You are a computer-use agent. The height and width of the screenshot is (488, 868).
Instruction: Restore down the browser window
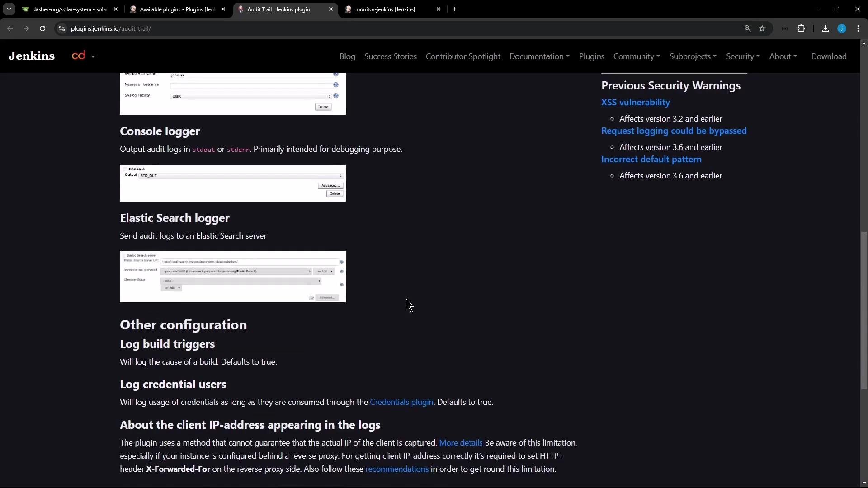837,9
